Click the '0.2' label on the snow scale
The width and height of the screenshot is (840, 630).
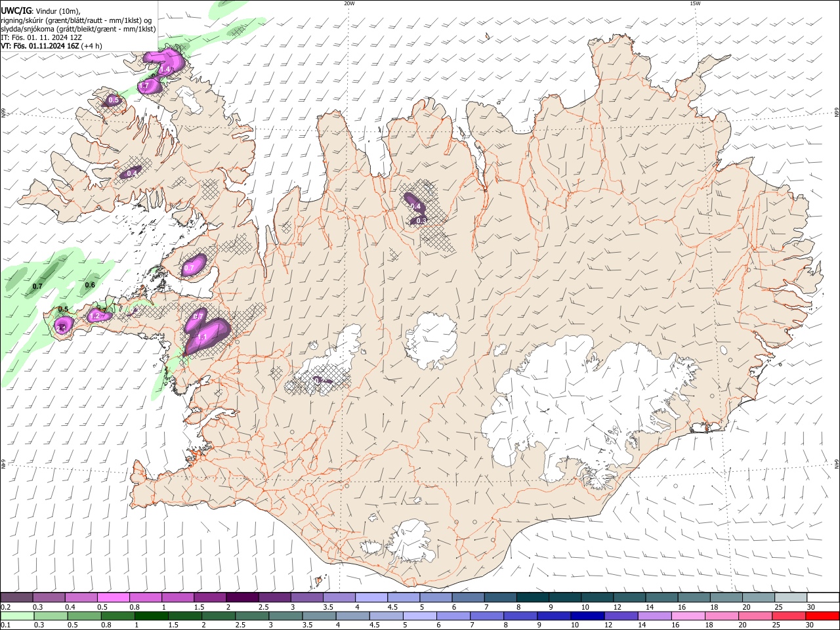5,607
